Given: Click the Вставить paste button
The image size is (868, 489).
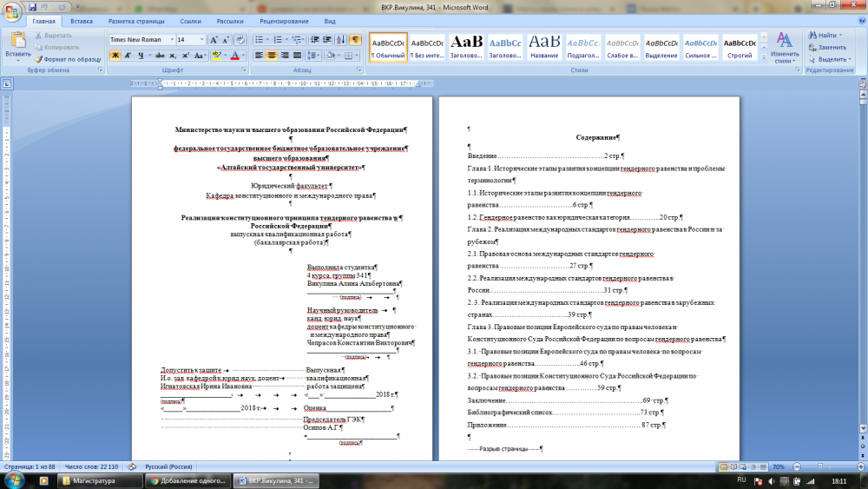Looking at the screenshot, I should click(17, 48).
